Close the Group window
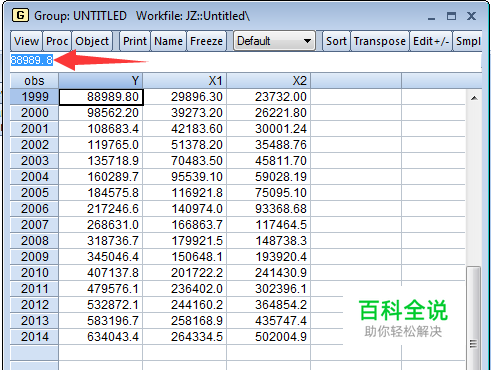Screen dimensions: 491x370 (471, 16)
